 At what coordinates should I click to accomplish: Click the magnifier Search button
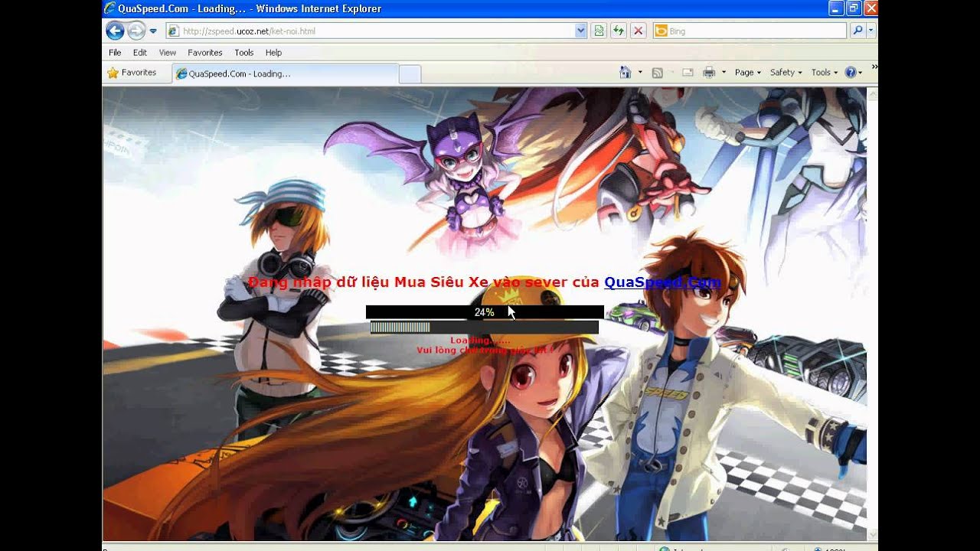click(857, 31)
